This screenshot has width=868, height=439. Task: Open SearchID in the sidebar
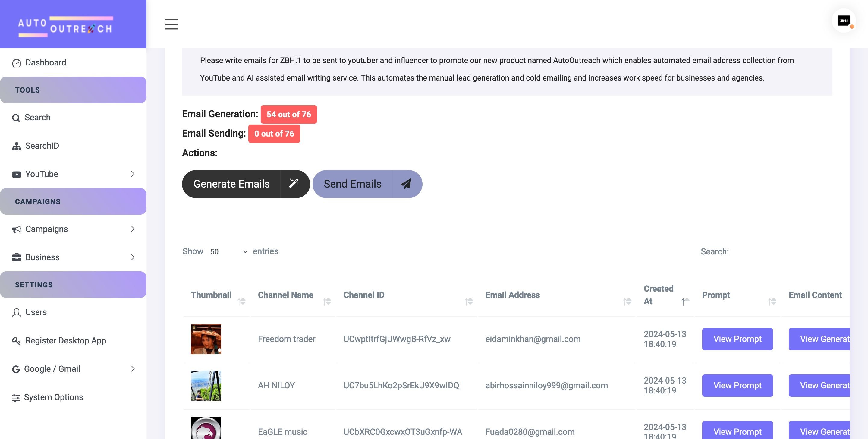pyautogui.click(x=42, y=146)
